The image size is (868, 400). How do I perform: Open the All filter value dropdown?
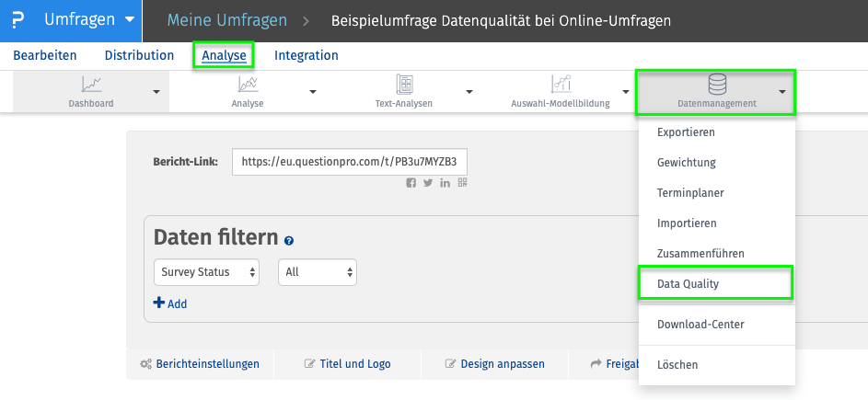tap(318, 272)
